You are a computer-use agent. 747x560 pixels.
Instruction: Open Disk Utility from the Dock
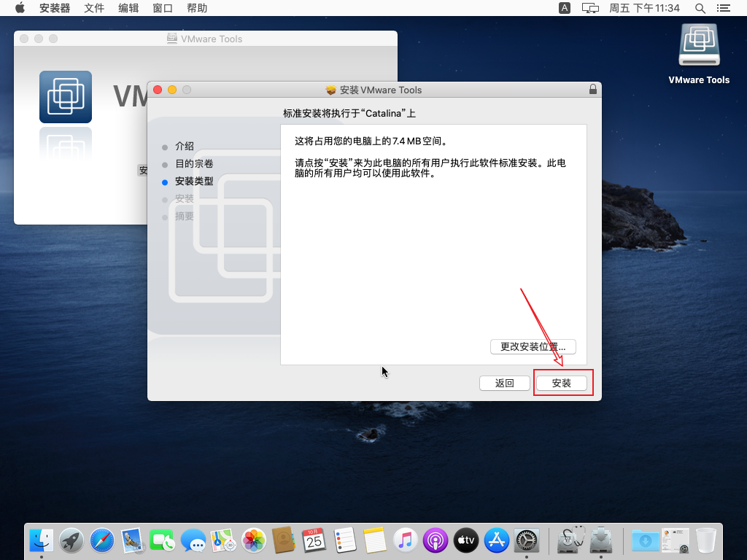tap(570, 540)
